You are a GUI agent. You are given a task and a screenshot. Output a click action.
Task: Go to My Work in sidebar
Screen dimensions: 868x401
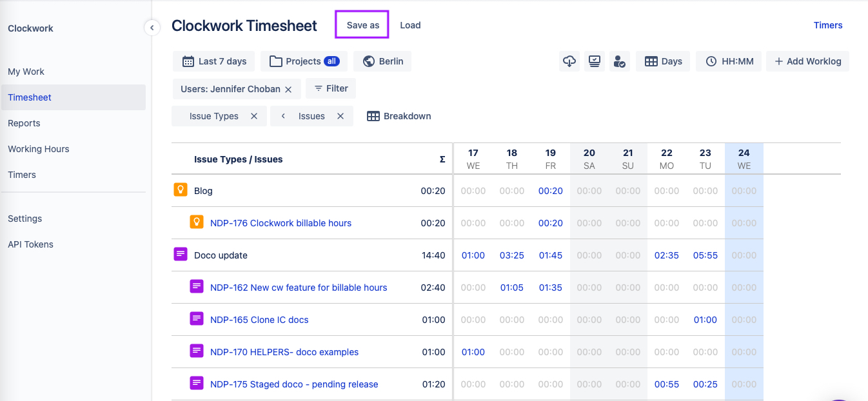[x=26, y=72]
